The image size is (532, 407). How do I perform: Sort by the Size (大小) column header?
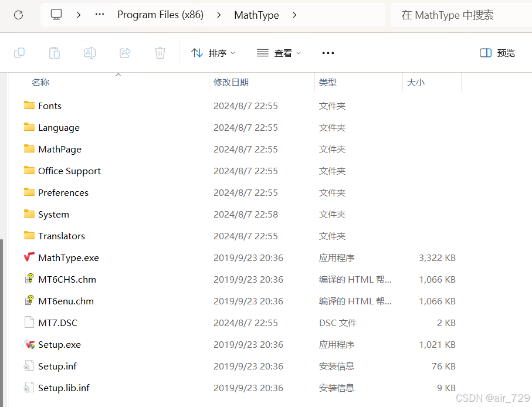(x=416, y=83)
